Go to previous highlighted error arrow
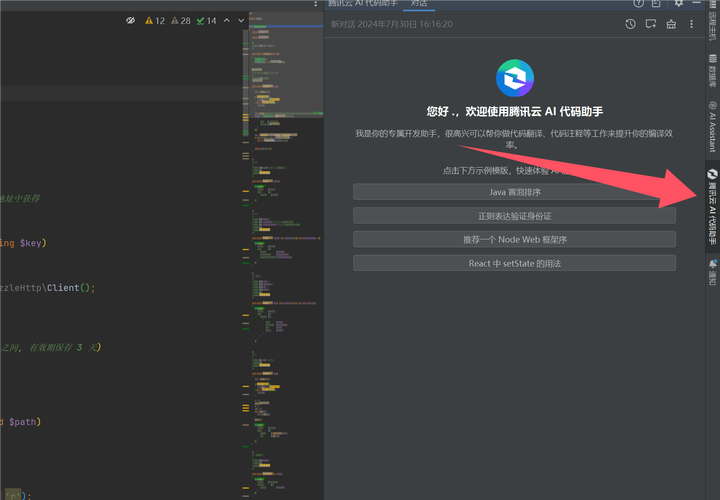 pyautogui.click(x=227, y=21)
